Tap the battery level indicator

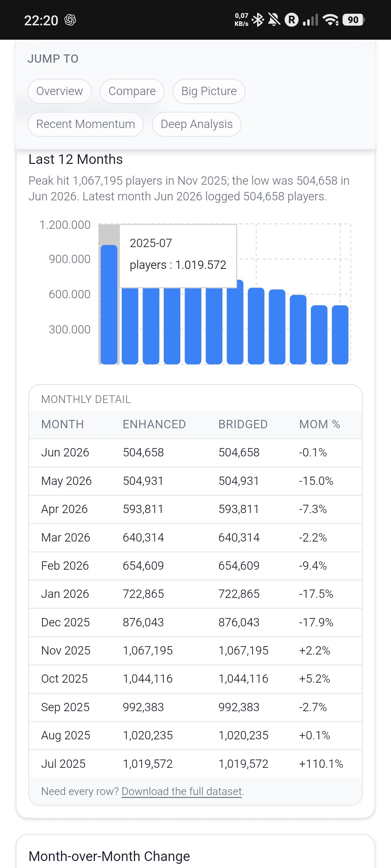(354, 20)
